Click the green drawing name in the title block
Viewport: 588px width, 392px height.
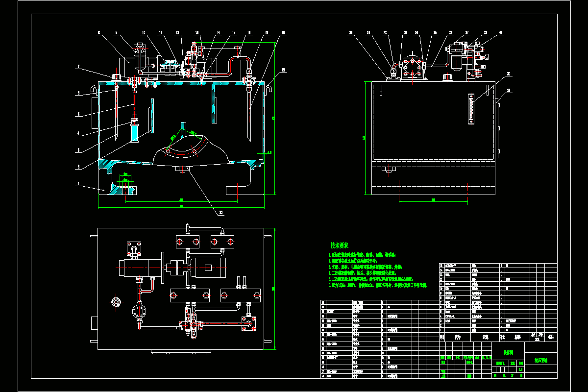coord(541,360)
